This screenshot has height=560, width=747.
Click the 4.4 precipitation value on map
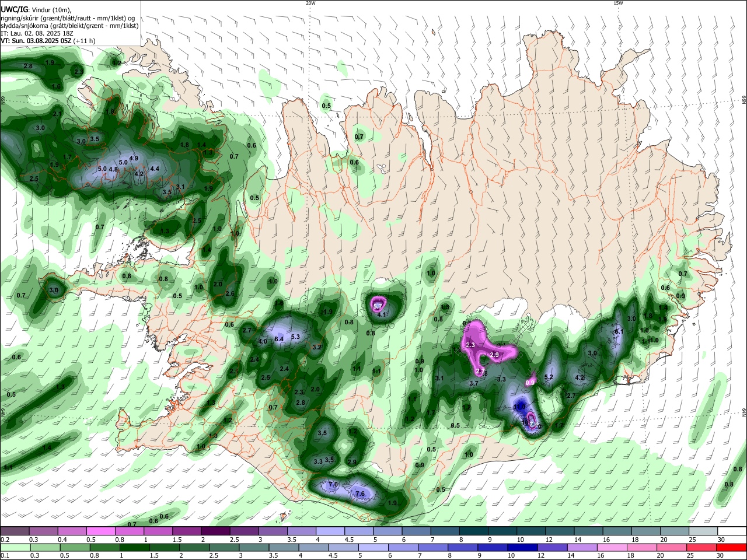[x=155, y=169]
